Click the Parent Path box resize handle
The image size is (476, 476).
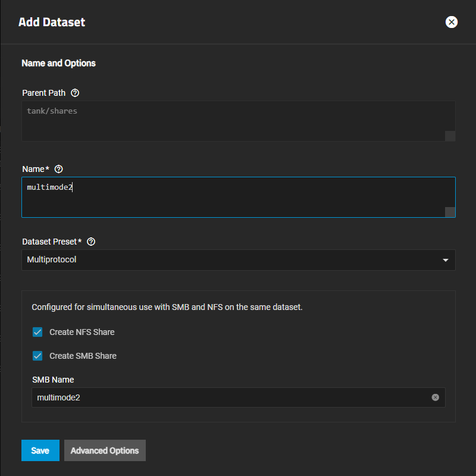tap(450, 136)
